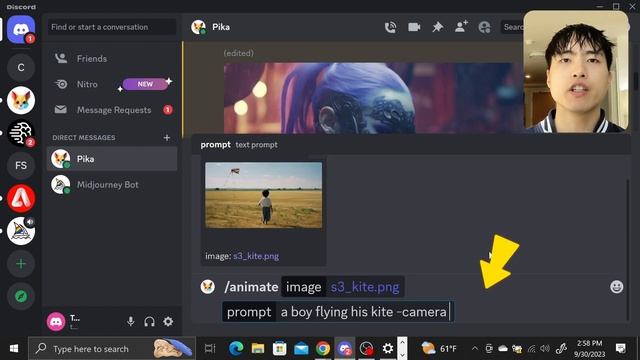Viewport: 640px width, 360px height.
Task: Open Settings gear on taskbar
Action: pyautogui.click(x=388, y=349)
